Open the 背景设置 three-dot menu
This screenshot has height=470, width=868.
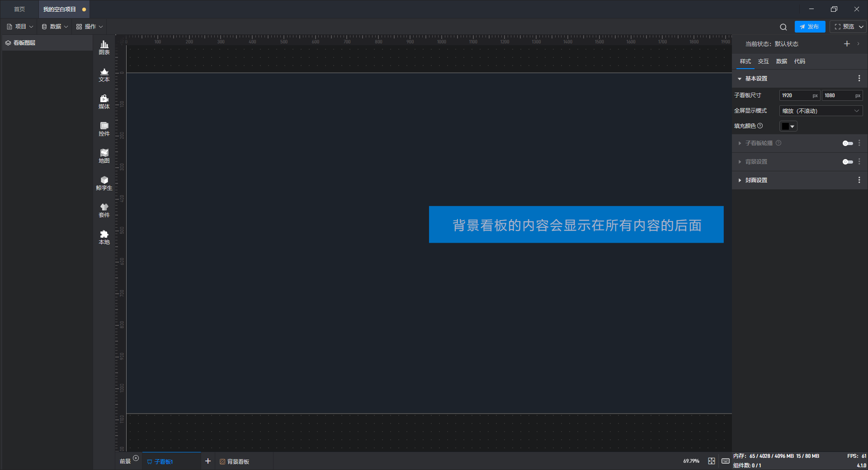pos(859,162)
